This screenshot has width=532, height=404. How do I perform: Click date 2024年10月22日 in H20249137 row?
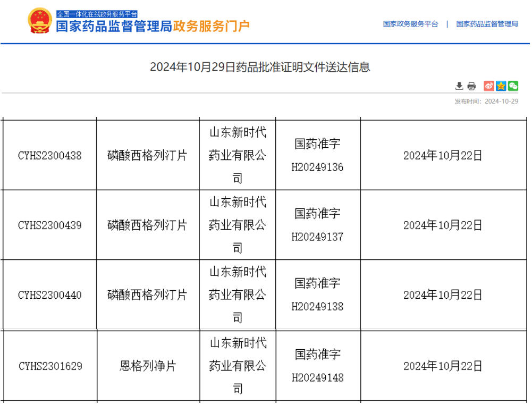pyautogui.click(x=443, y=225)
